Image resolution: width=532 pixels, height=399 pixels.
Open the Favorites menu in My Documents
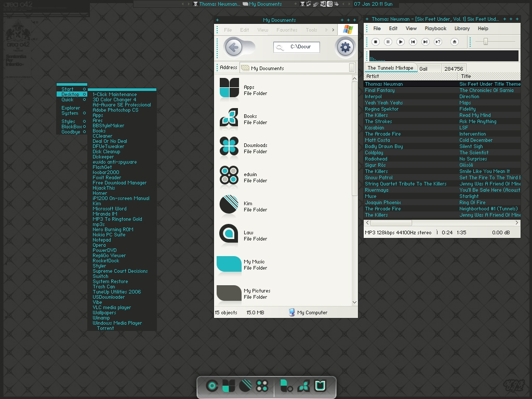(x=287, y=30)
